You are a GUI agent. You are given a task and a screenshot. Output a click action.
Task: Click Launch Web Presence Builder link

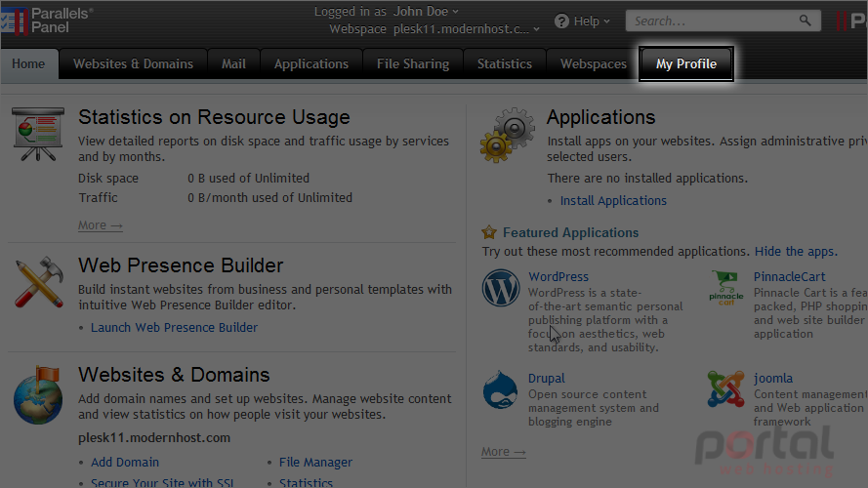[175, 328]
